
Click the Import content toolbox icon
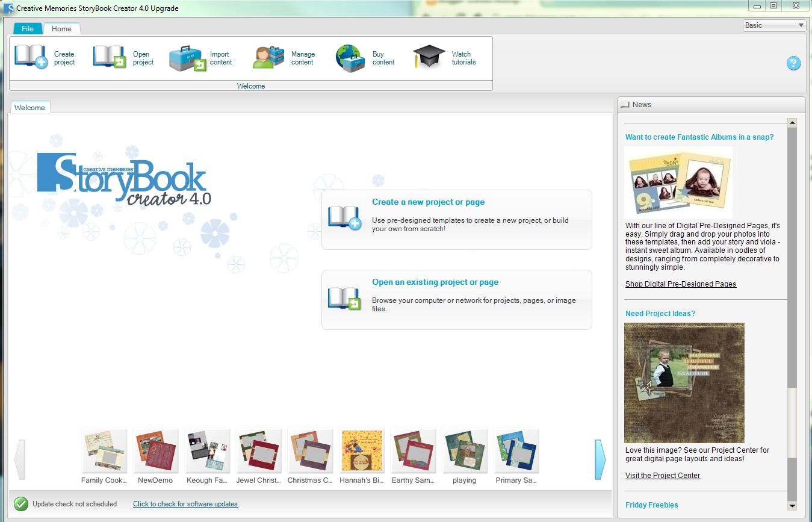187,58
